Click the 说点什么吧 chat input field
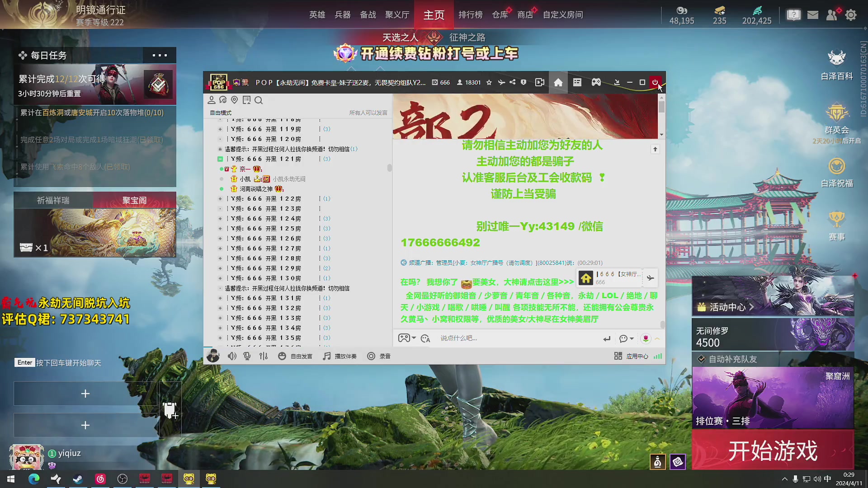This screenshot has height=488, width=868. coord(518,338)
